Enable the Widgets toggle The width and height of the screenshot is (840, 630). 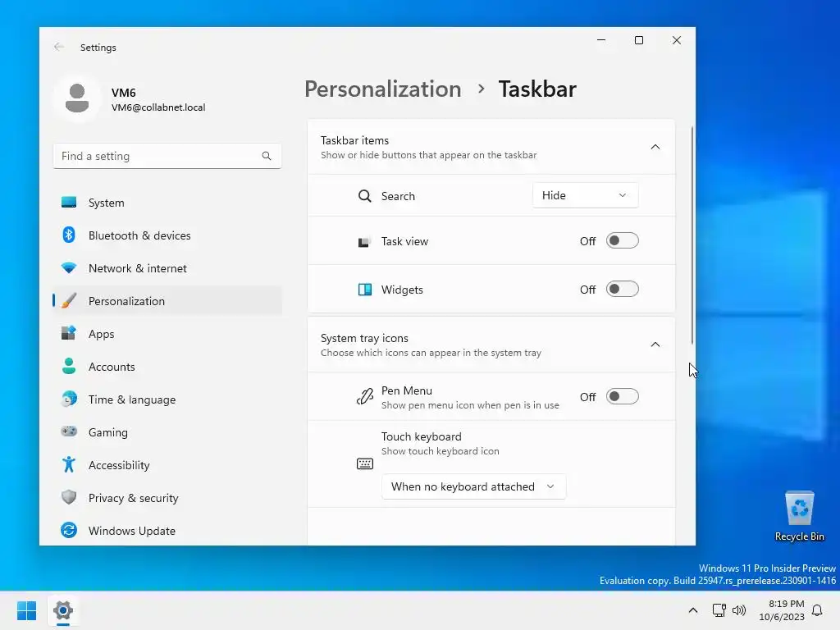tap(623, 290)
